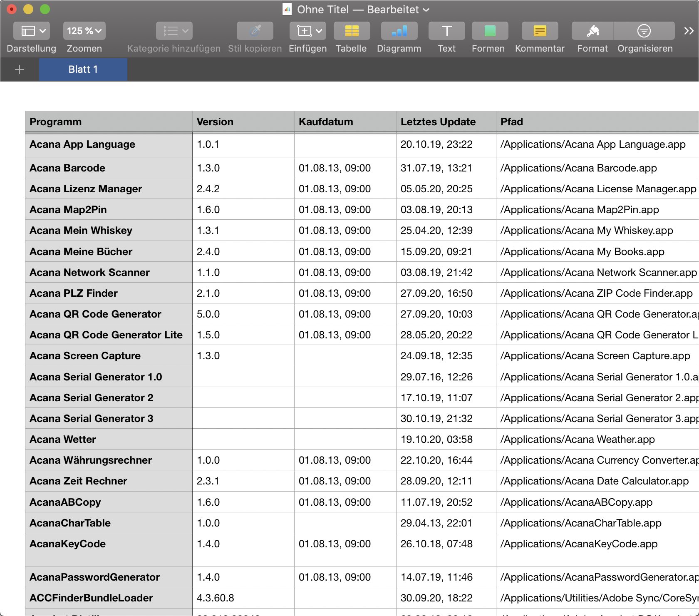Open the Diagramm chart picker
The width and height of the screenshot is (699, 616).
[399, 31]
